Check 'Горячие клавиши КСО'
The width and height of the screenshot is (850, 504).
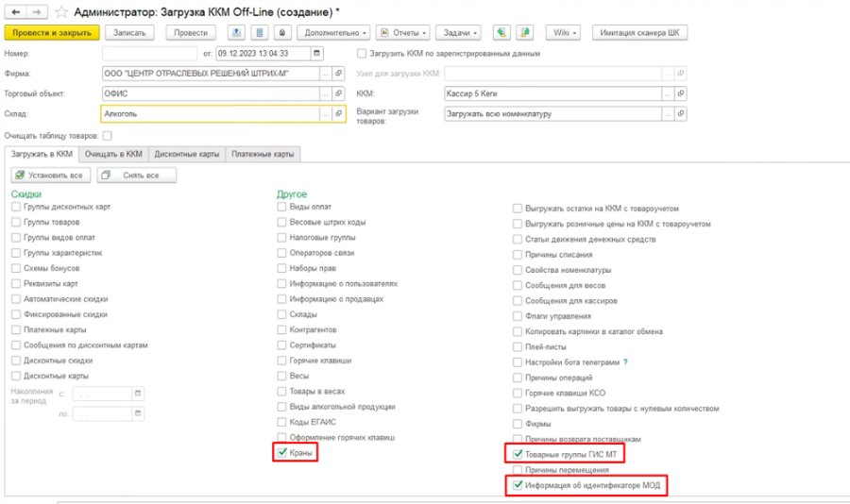pos(518,393)
